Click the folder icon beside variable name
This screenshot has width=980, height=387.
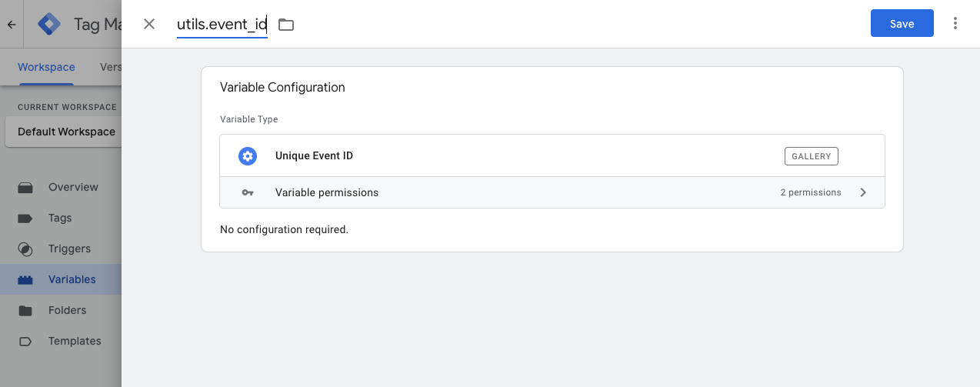[x=286, y=25]
